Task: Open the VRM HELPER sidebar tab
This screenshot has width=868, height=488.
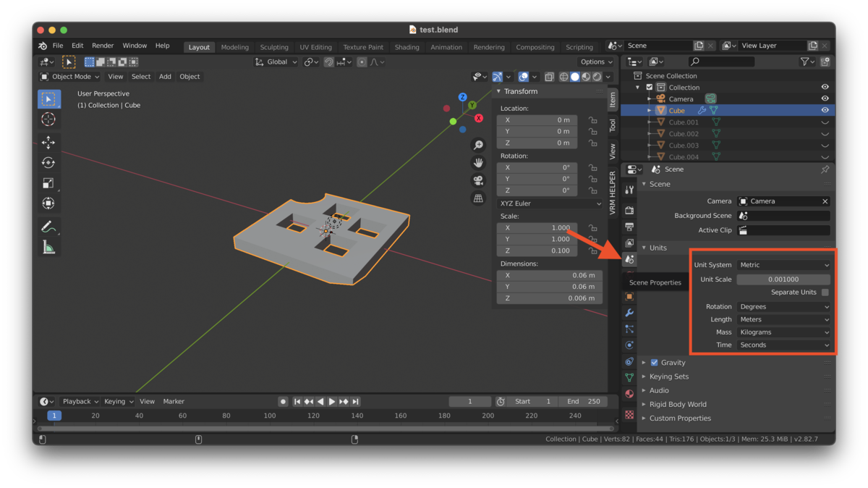Action: point(613,193)
